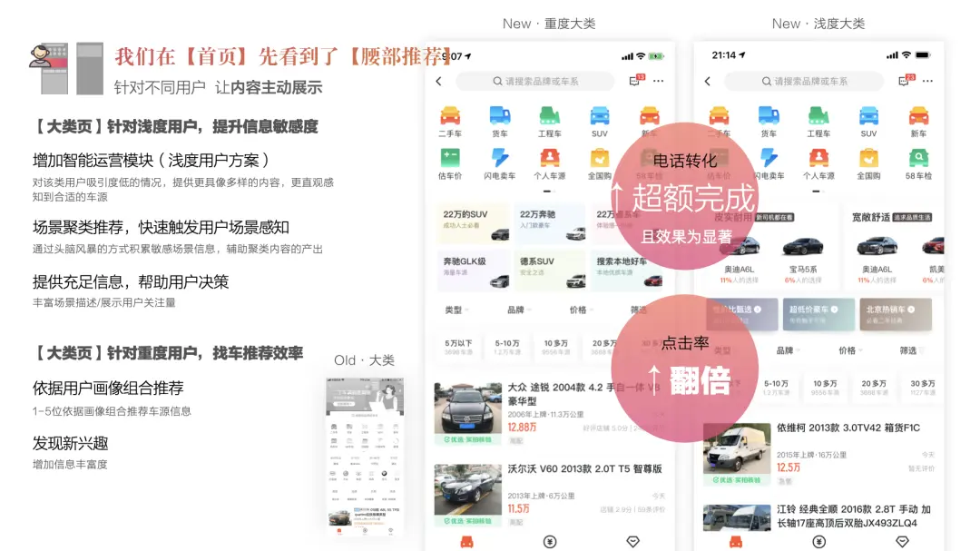Open 江铃 经典全顺 2016款 listing title
The width and height of the screenshot is (980, 551).
tap(854, 516)
